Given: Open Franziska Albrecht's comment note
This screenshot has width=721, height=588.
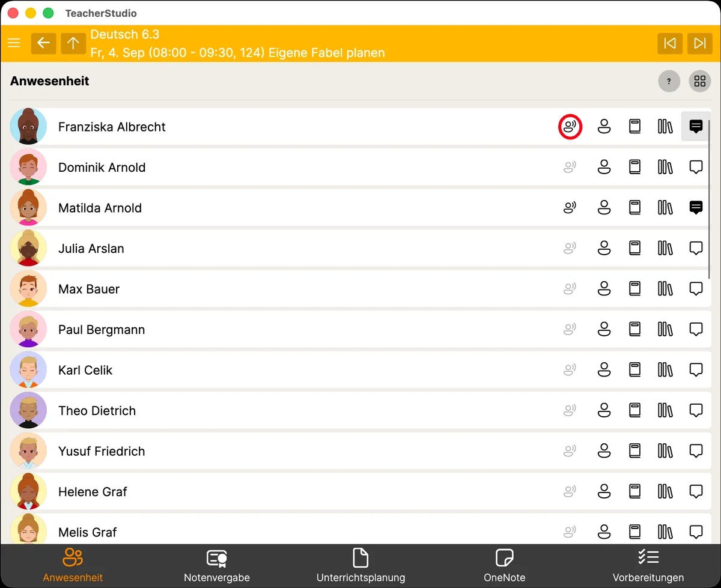Looking at the screenshot, I should tap(696, 127).
